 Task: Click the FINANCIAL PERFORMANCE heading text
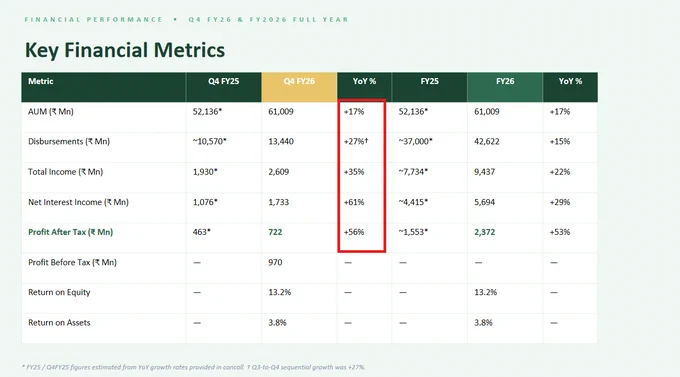93,20
